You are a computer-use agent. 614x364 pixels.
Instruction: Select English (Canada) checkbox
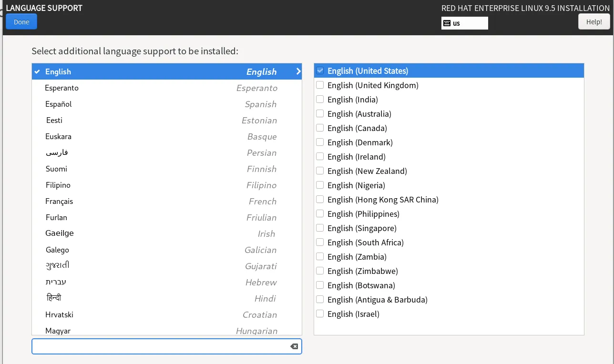tap(320, 128)
